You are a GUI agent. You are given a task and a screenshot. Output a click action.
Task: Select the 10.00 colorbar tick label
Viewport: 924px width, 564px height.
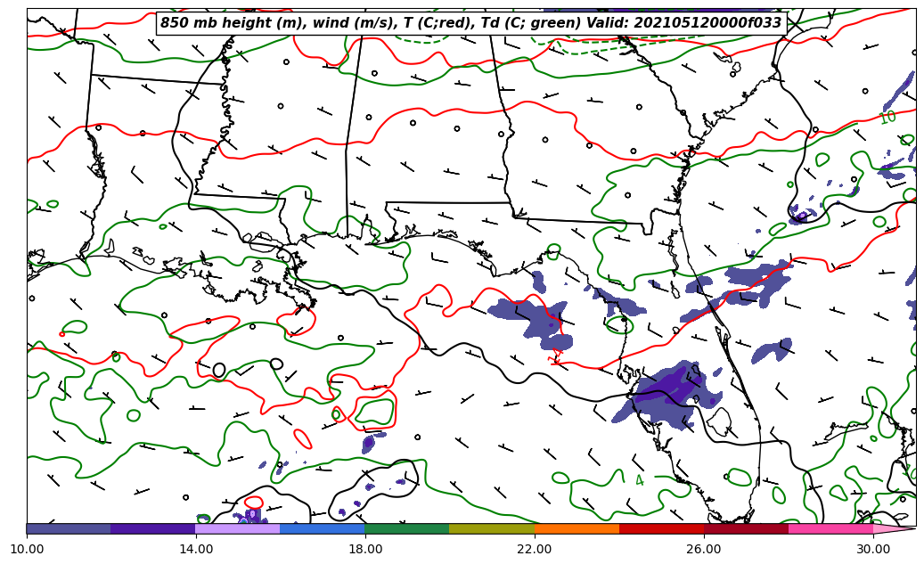coord(27,549)
